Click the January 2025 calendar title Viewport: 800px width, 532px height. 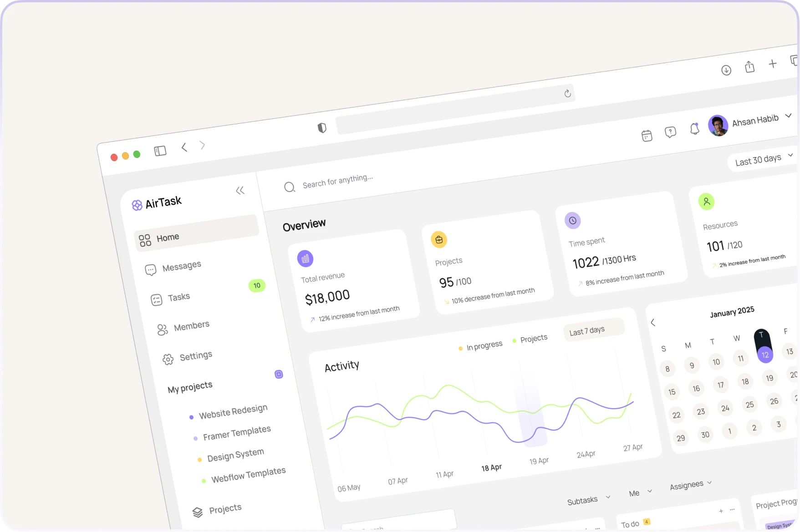pyautogui.click(x=732, y=312)
